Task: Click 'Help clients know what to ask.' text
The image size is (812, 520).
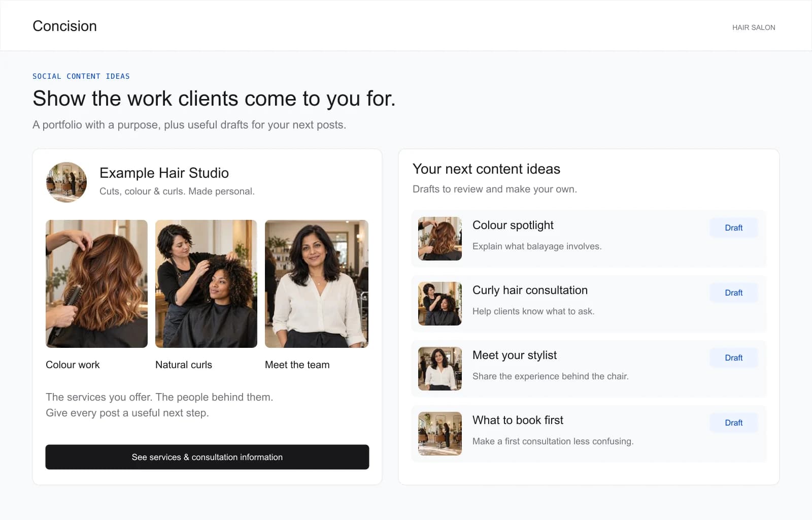Action: pos(533,311)
